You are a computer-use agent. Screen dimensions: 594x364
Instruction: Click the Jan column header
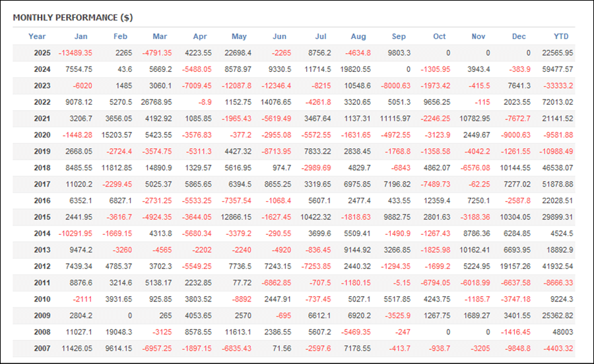[81, 37]
